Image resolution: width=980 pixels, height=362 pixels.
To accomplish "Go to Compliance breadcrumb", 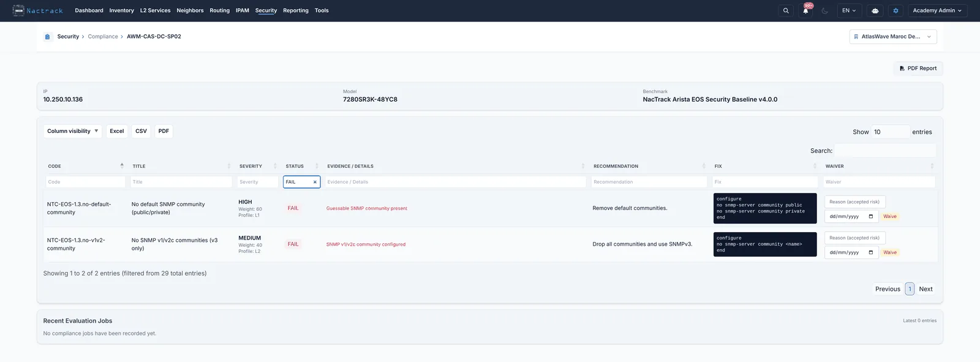I will [x=103, y=37].
